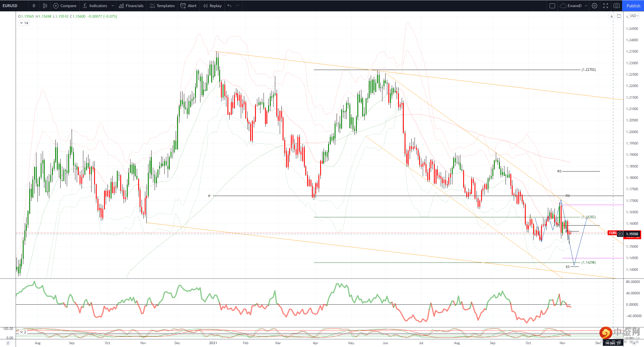Create an Alert from the toolbar
644x347 pixels.
point(189,6)
